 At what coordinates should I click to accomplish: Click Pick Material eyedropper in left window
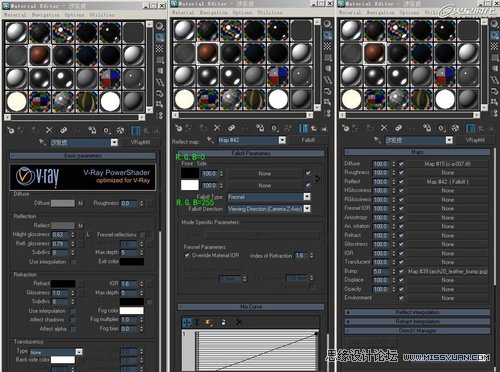coord(42,142)
